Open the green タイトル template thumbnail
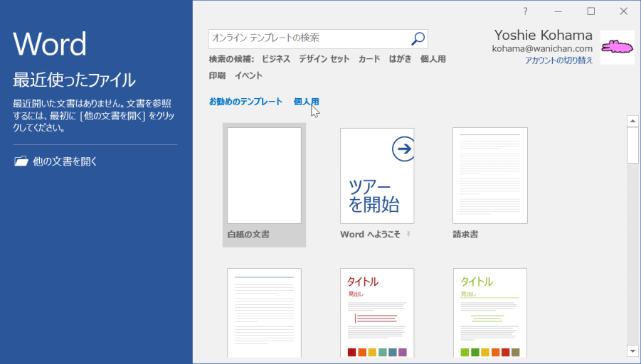The height and width of the screenshot is (364, 641). pyautogui.click(x=490, y=313)
